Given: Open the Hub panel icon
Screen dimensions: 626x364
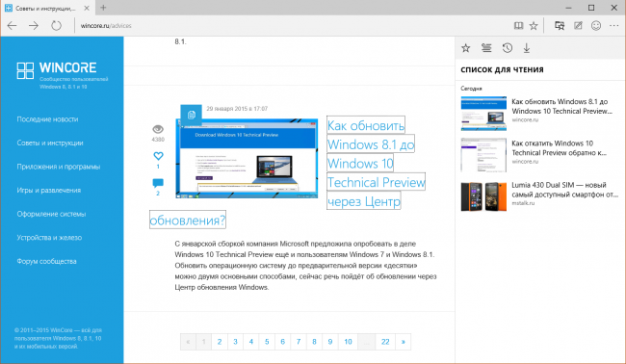Looking at the screenshot, I should [560, 26].
